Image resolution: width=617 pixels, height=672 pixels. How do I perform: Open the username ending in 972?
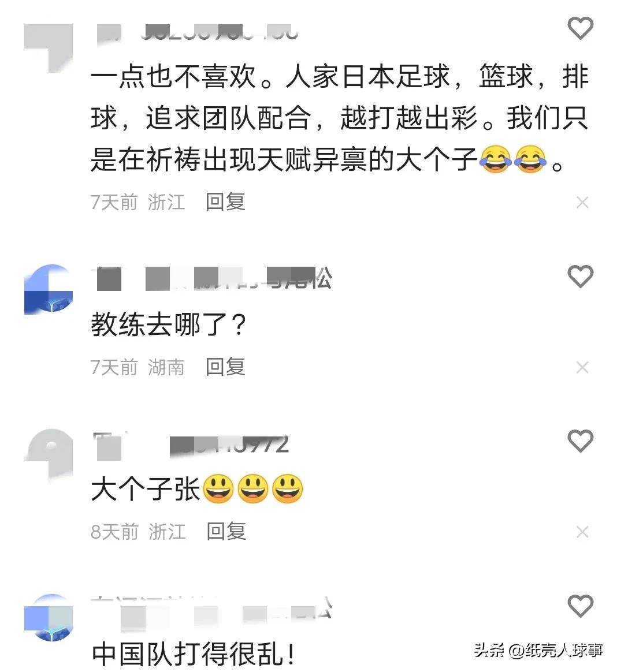point(191,445)
